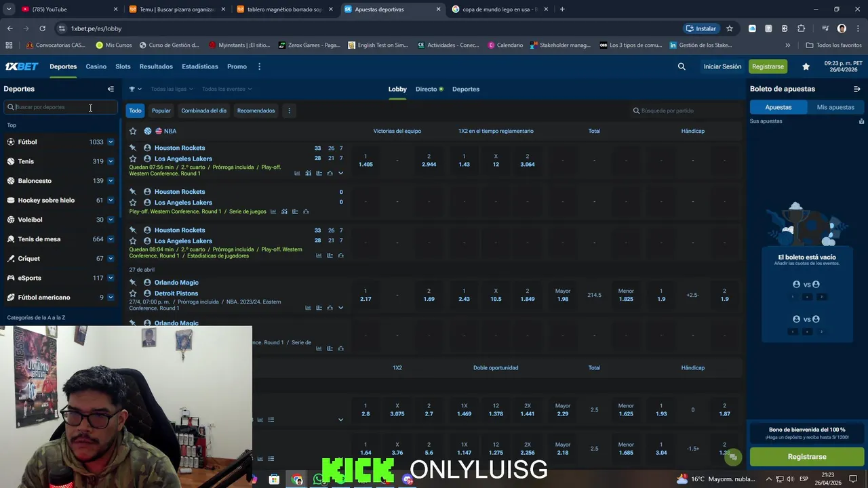Expand the Hockey sobre hielo category

click(111, 200)
